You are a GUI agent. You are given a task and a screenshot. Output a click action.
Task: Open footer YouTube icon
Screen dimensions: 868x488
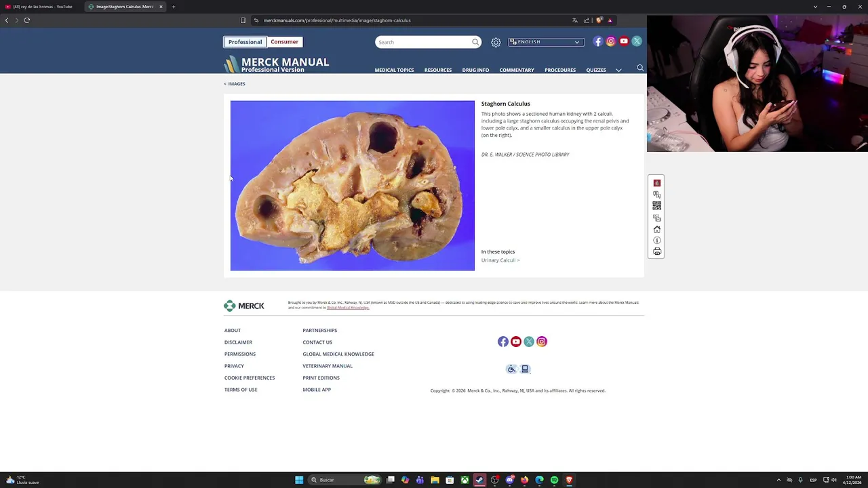pos(516,342)
